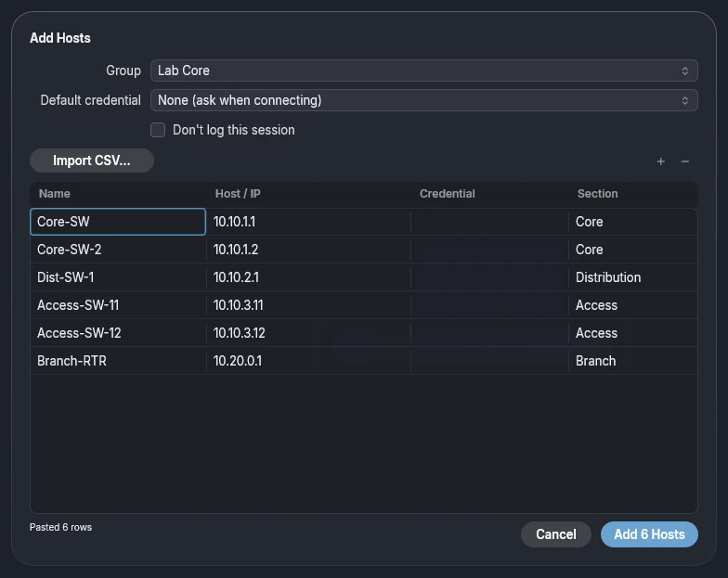Click empty Credential cell in Dist-SW-1 row
The width and height of the screenshot is (728, 578).
[x=489, y=277]
